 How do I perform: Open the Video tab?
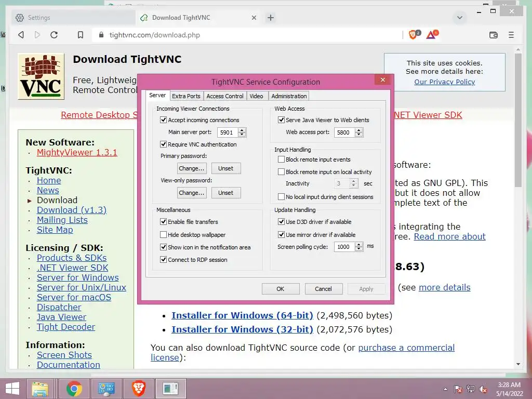[257, 96]
